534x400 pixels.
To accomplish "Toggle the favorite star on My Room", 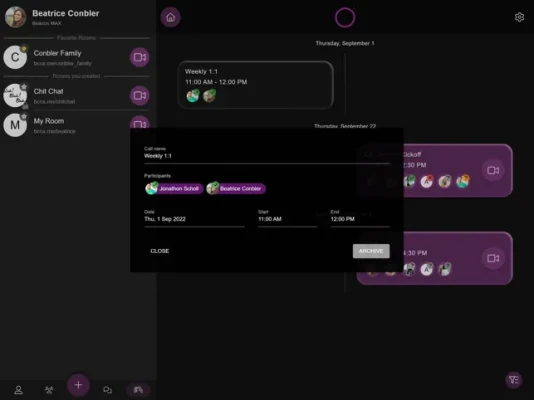I will (x=24, y=116).
